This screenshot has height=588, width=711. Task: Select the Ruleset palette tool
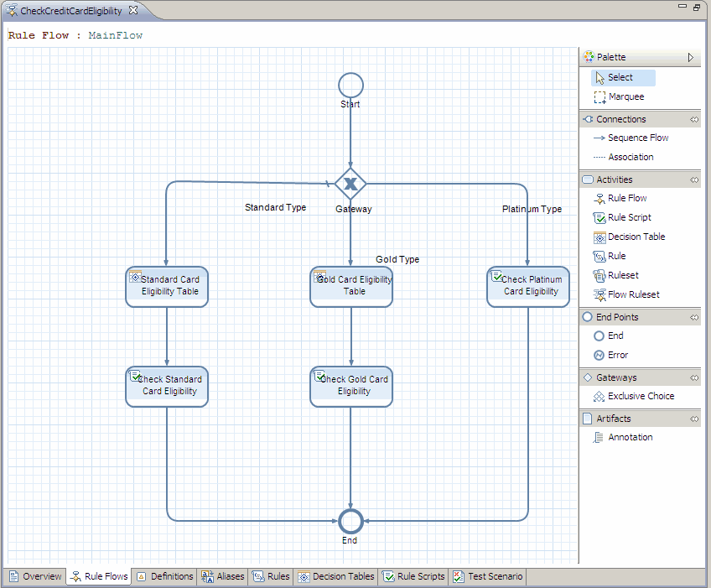pyautogui.click(x=623, y=275)
